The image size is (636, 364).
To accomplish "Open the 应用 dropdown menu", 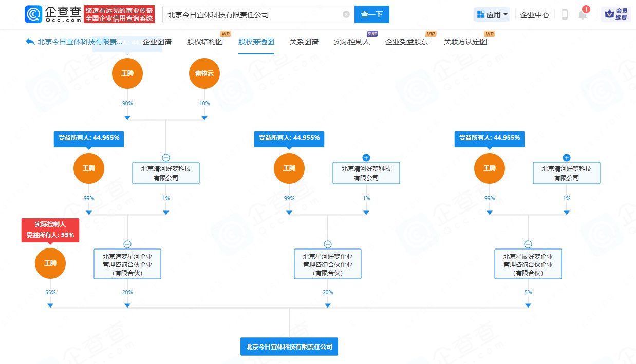I will pyautogui.click(x=492, y=15).
